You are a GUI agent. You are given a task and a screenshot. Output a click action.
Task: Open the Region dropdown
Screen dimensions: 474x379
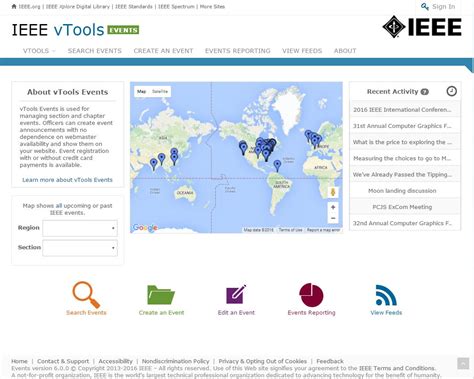coord(80,228)
